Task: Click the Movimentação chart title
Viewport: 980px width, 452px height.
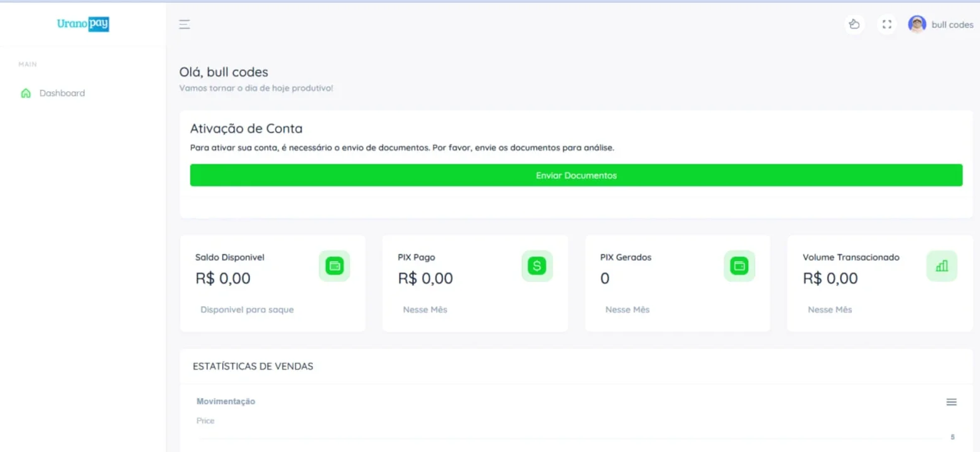Action: pos(226,401)
